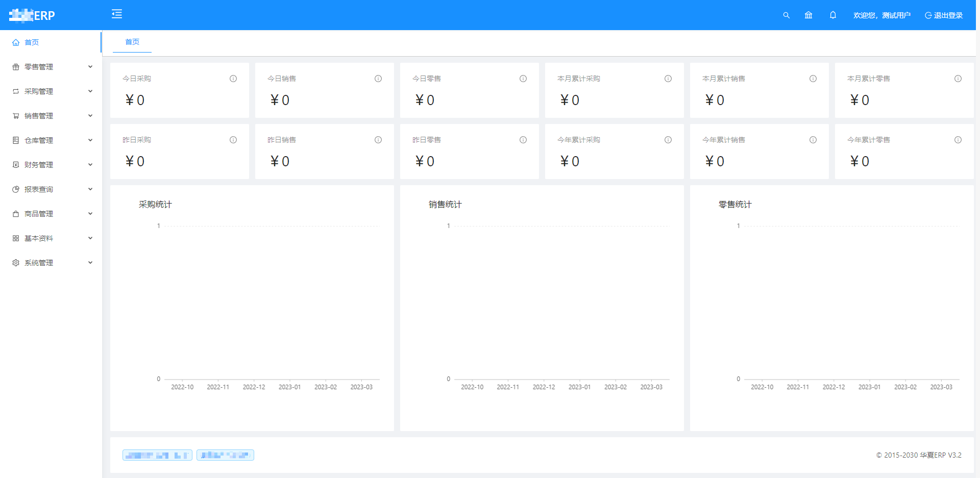Image resolution: width=980 pixels, height=478 pixels.
Task: Go to 首页 in the sidebar
Action: pos(32,42)
